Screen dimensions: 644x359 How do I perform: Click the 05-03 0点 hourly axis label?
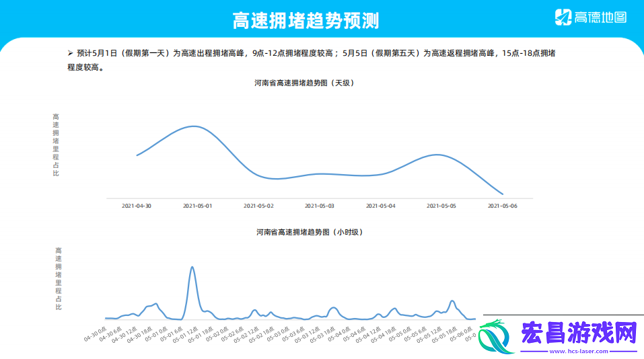pos(279,334)
